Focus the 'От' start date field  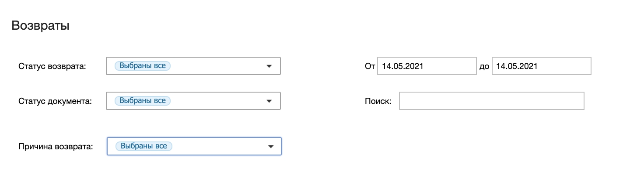[x=427, y=66]
